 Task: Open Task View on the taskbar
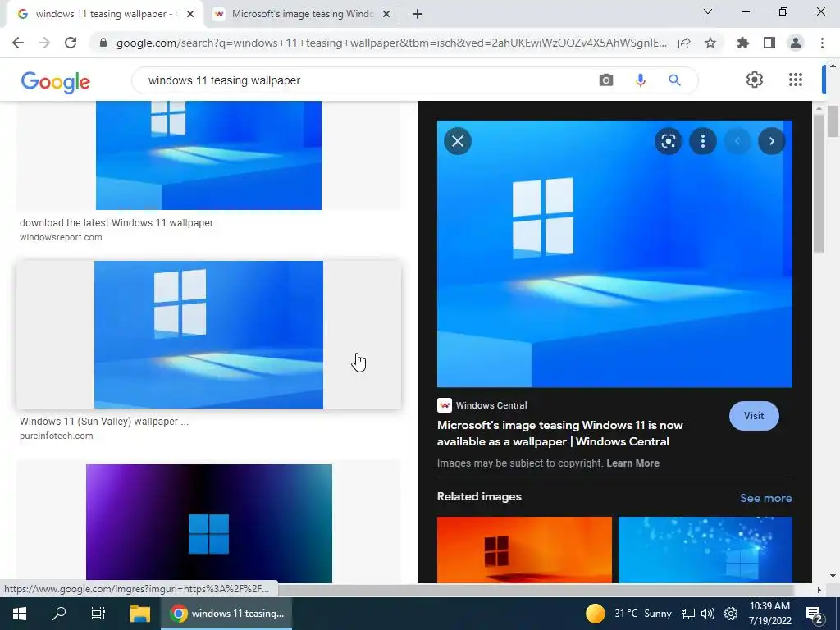(98, 614)
